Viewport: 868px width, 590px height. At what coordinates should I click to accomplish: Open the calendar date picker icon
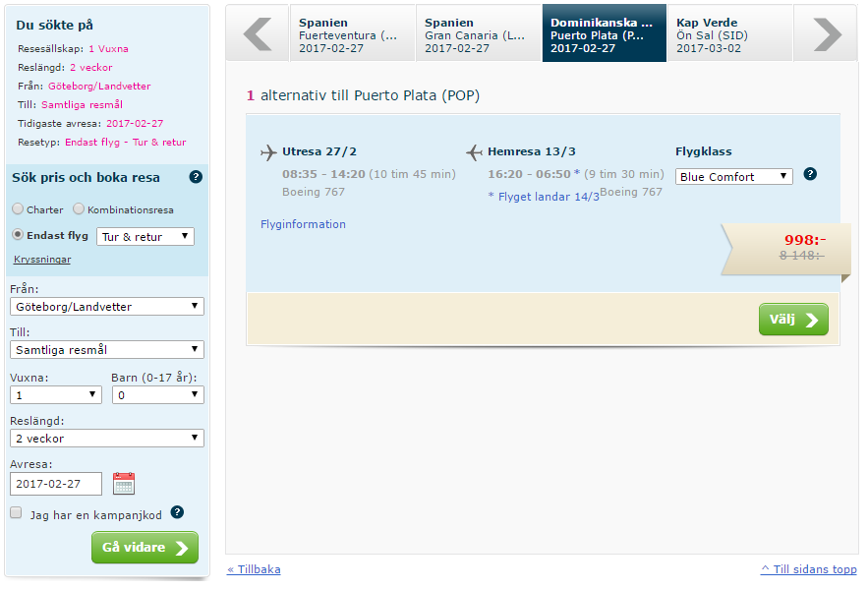(124, 484)
